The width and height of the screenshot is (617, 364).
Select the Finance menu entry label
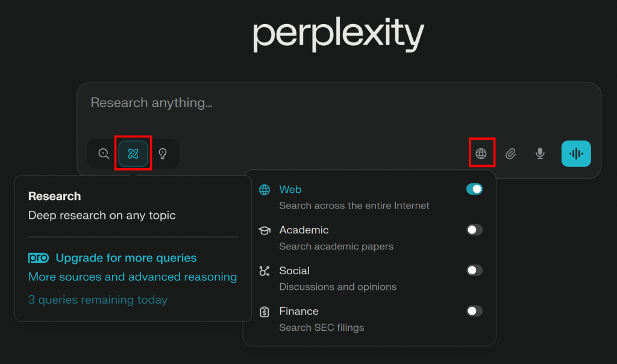[x=299, y=312]
